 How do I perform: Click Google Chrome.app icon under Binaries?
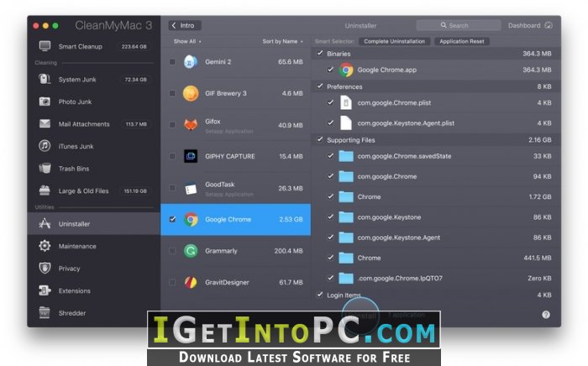(x=346, y=70)
